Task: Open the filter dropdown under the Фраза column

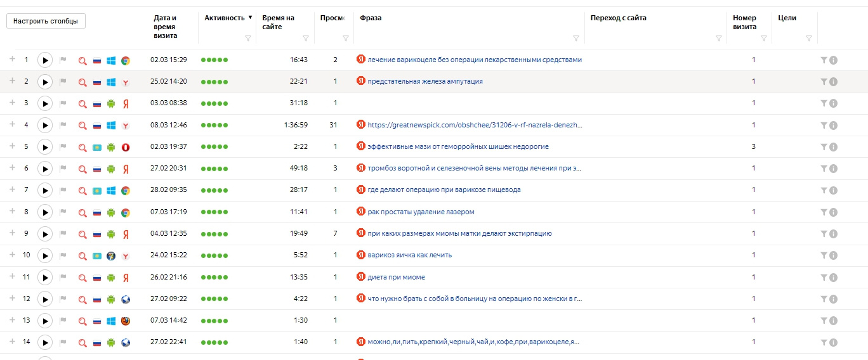Action: pyautogui.click(x=576, y=39)
